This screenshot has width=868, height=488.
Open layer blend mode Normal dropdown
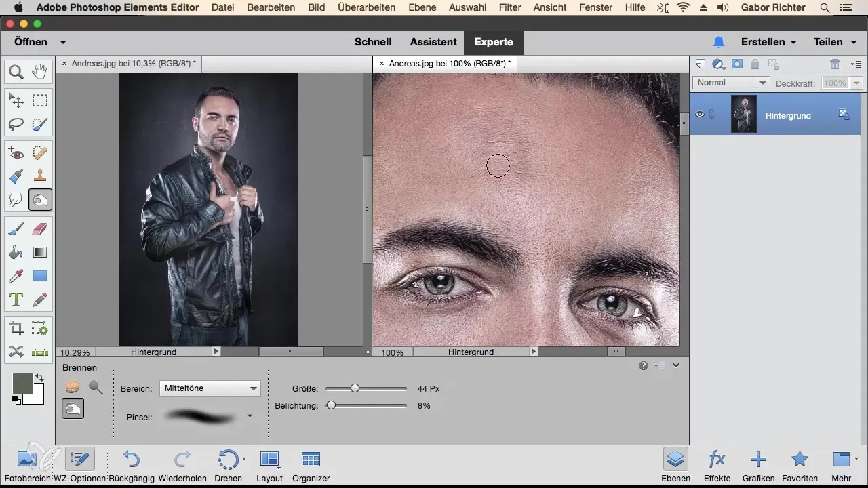click(731, 83)
